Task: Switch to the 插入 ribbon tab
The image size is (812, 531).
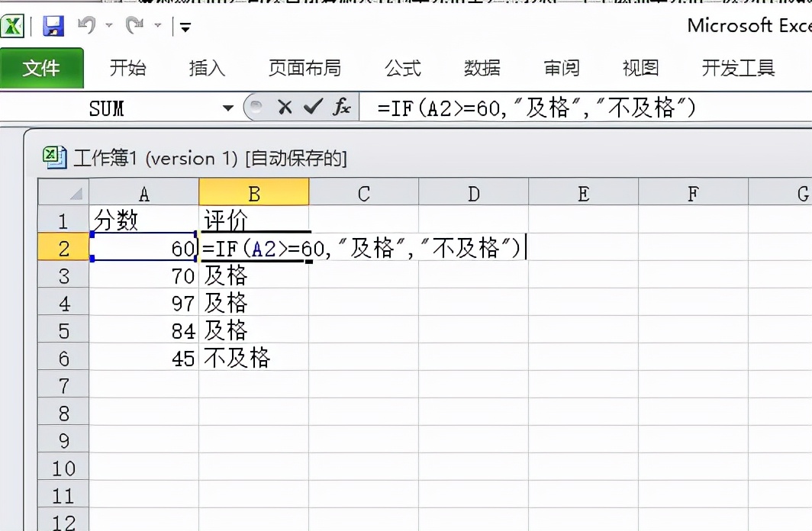Action: pyautogui.click(x=207, y=68)
